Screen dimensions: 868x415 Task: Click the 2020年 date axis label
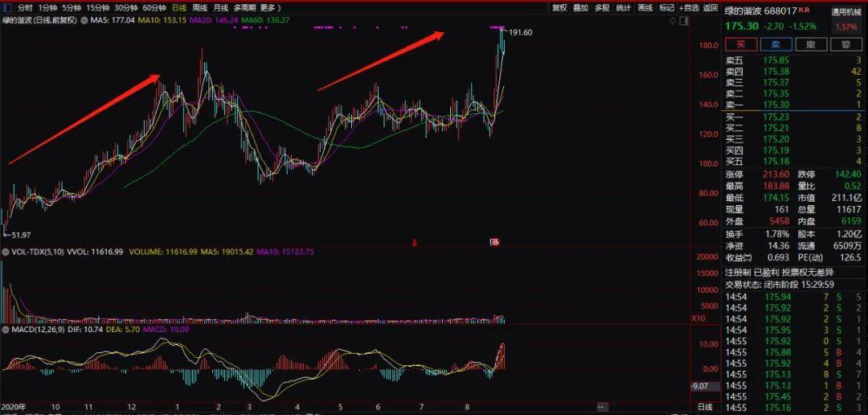14,407
